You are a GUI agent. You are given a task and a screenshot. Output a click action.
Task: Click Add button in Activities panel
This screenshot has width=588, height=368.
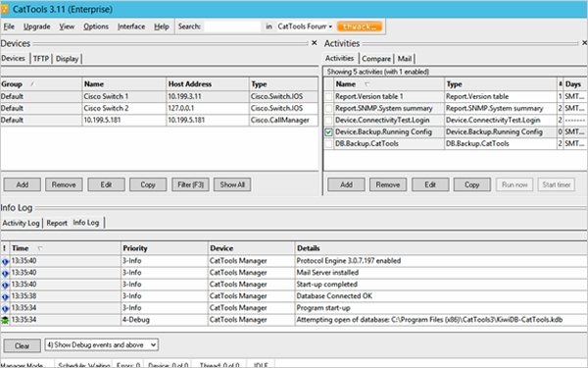click(346, 184)
